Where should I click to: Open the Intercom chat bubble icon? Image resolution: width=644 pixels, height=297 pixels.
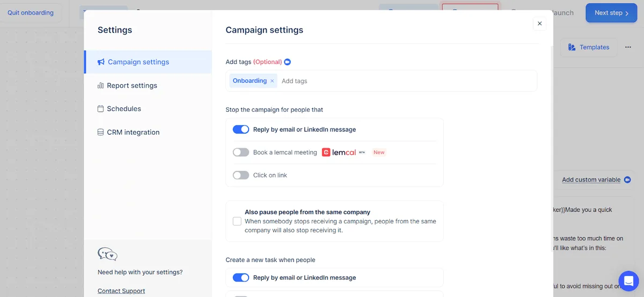pyautogui.click(x=628, y=281)
